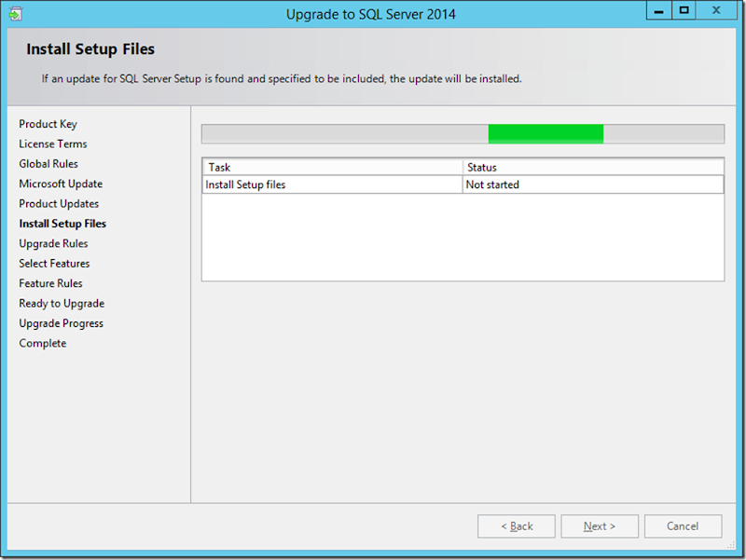Image resolution: width=746 pixels, height=560 pixels.
Task: Click the Next button
Action: click(x=600, y=526)
